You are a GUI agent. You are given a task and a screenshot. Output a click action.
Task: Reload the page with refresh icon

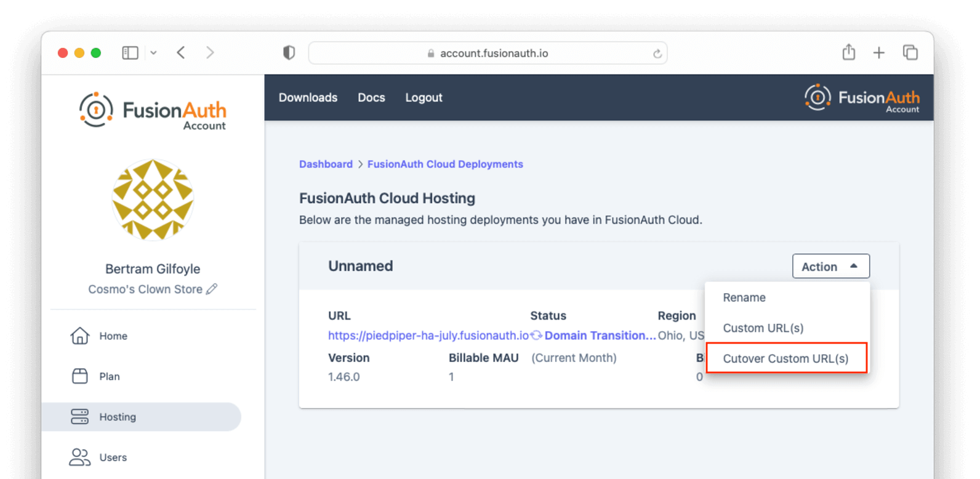click(x=657, y=54)
